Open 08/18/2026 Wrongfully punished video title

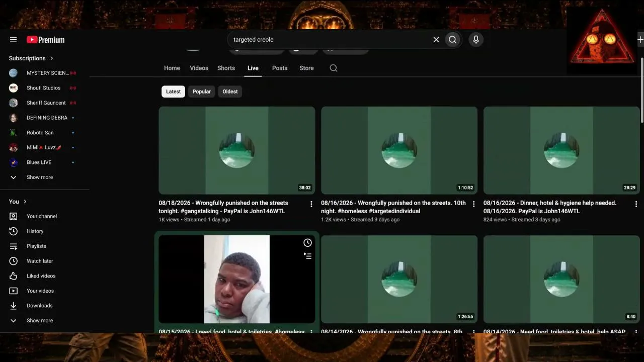pyautogui.click(x=223, y=207)
